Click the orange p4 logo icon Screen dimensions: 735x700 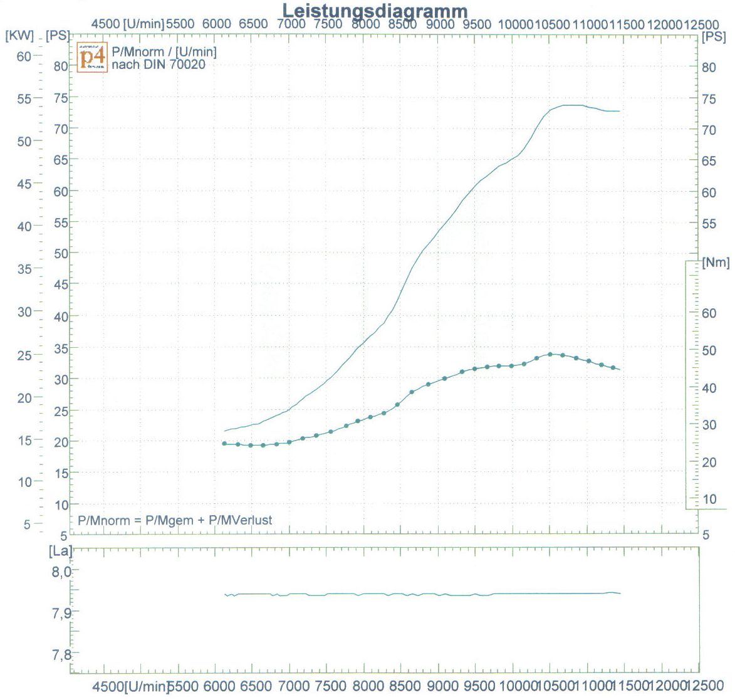click(92, 57)
